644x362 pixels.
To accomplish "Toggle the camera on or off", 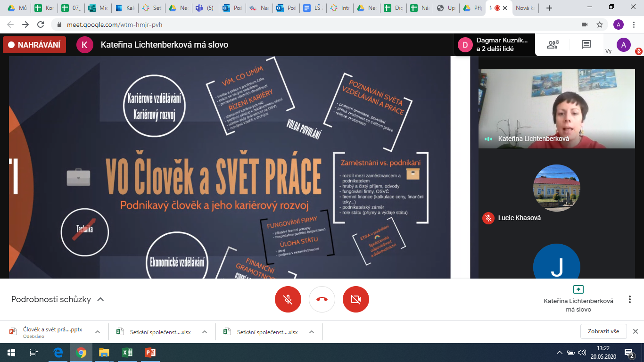I will pos(356,299).
